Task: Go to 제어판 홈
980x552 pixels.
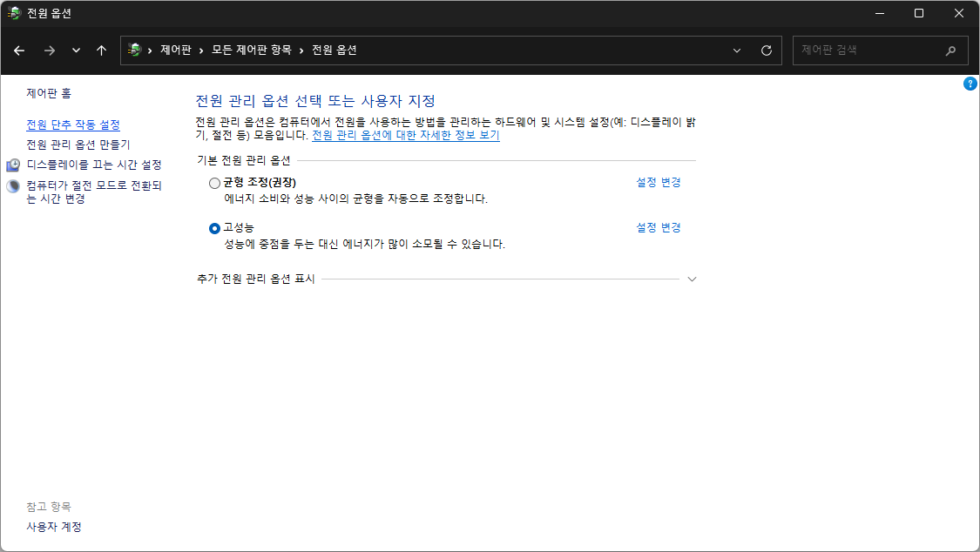Action: (x=49, y=93)
